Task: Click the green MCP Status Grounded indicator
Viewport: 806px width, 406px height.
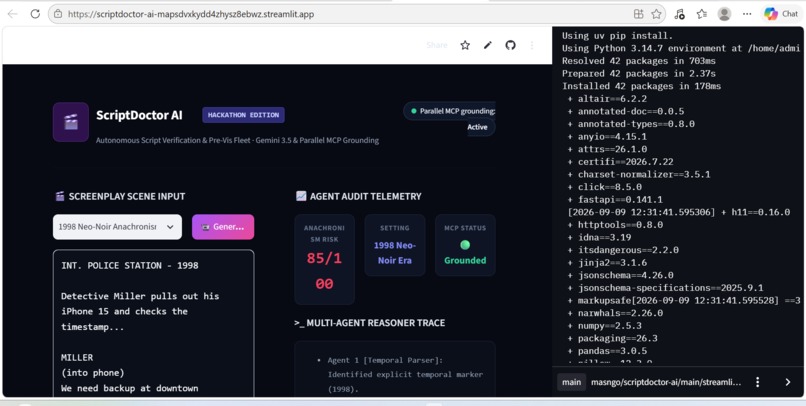Action: [465, 245]
